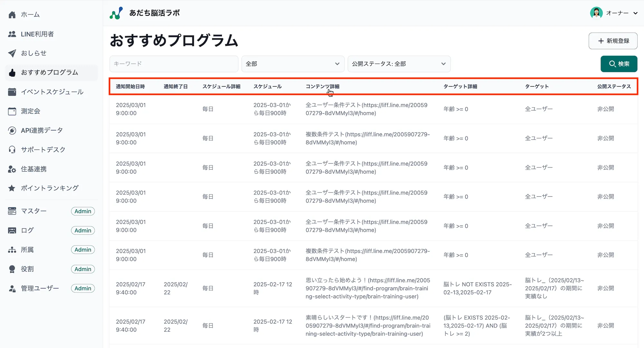Select the ホーム home icon
The image size is (644, 348).
(12, 14)
